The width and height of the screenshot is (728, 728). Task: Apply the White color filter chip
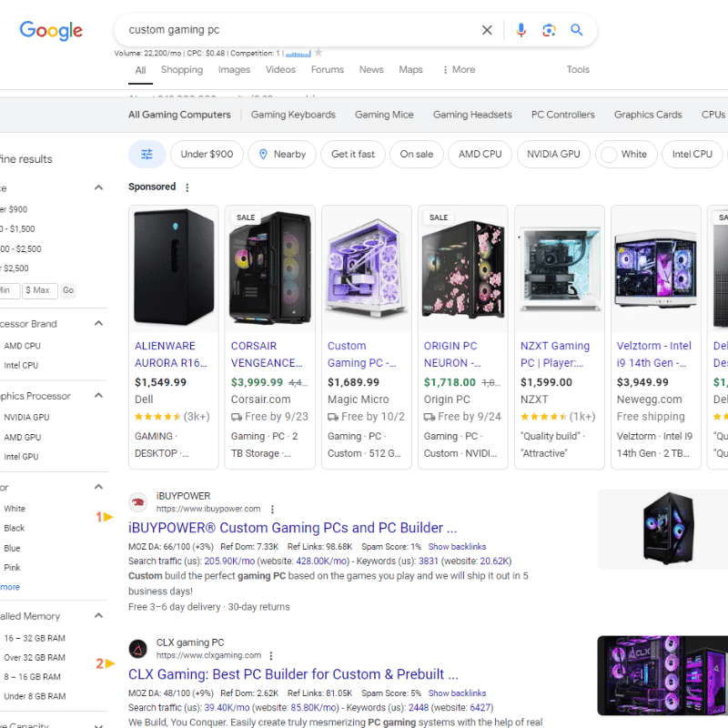626,154
